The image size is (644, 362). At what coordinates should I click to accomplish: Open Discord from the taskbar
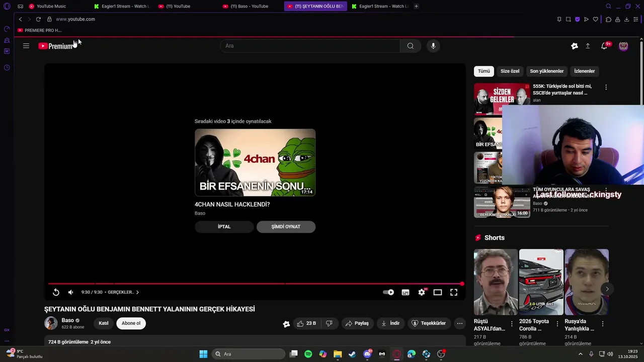coord(367,354)
